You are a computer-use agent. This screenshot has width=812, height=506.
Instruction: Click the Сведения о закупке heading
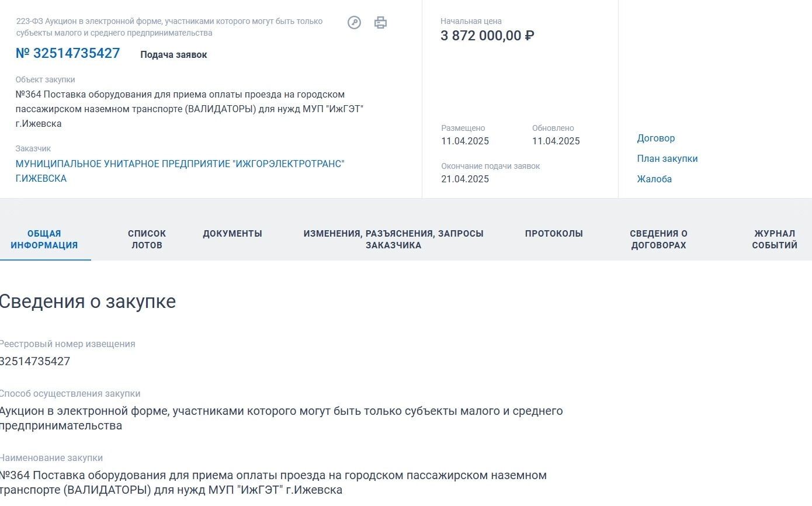88,301
